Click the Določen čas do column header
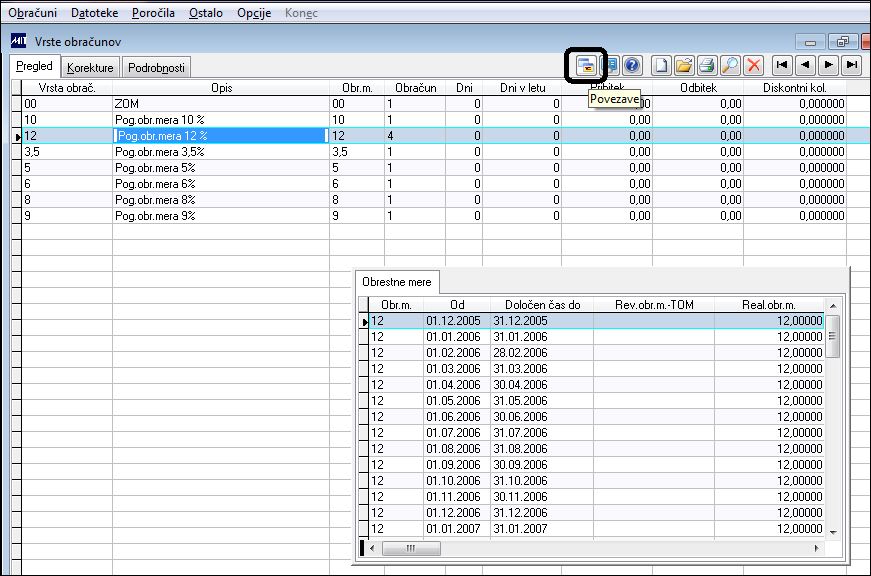 (x=542, y=305)
